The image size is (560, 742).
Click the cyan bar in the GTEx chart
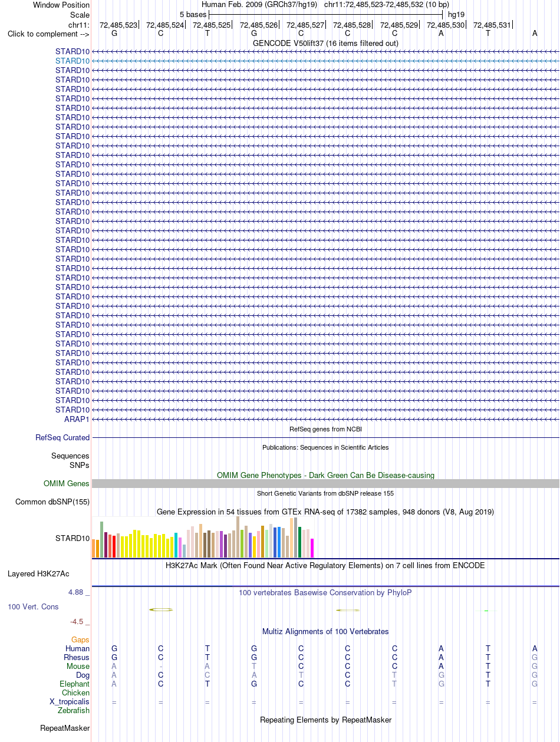176,545
